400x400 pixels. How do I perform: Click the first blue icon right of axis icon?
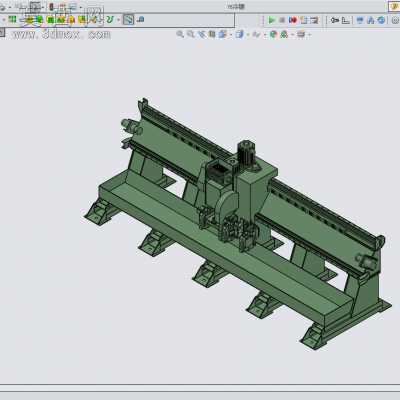[x=360, y=20]
